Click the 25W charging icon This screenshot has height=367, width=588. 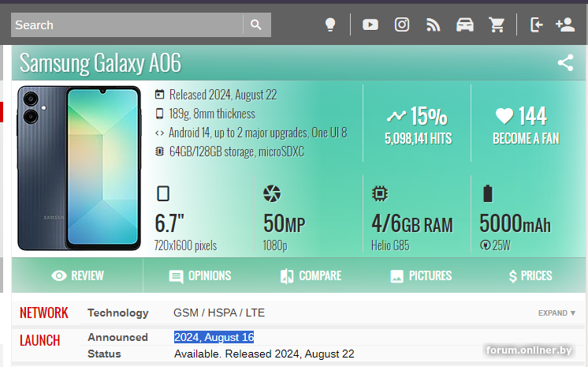[x=486, y=245]
